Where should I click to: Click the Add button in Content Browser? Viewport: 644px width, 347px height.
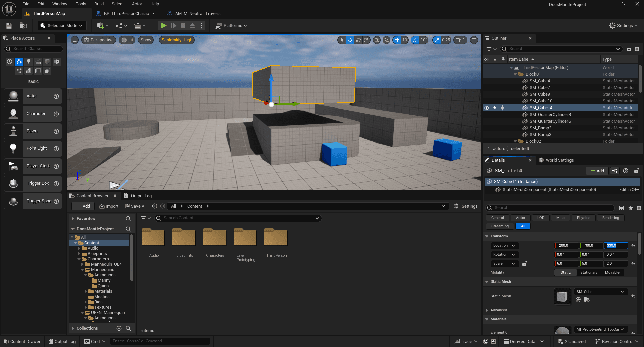[83, 206]
